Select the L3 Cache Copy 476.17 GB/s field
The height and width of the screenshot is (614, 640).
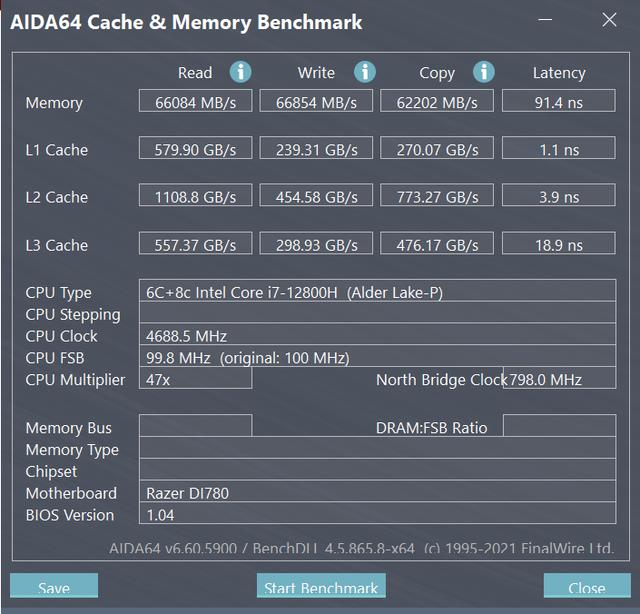point(437,245)
